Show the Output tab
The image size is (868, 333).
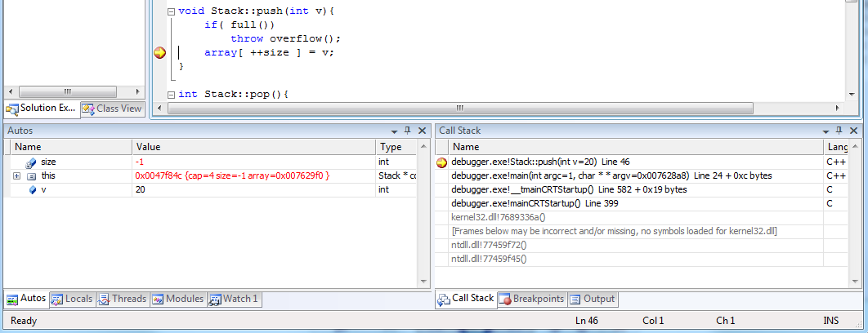click(x=593, y=300)
